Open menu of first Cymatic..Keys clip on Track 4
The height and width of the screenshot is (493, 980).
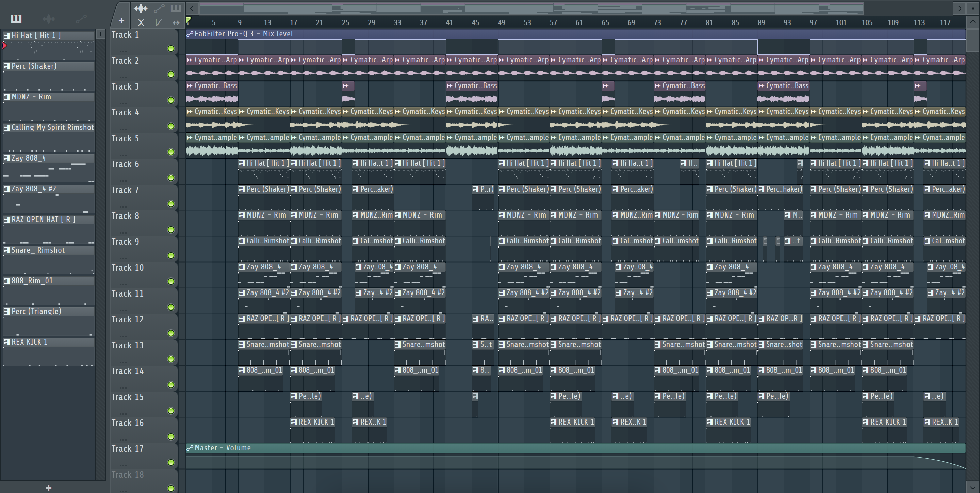[x=190, y=112]
